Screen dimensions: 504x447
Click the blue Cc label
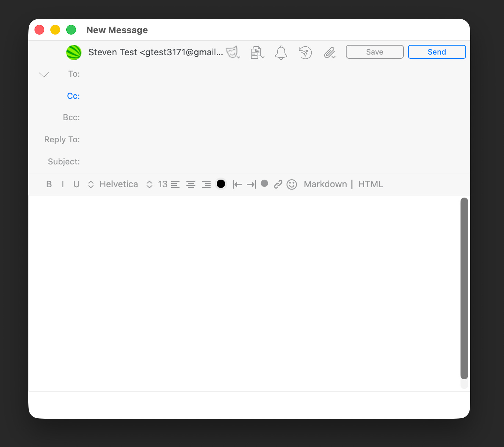pyautogui.click(x=74, y=96)
